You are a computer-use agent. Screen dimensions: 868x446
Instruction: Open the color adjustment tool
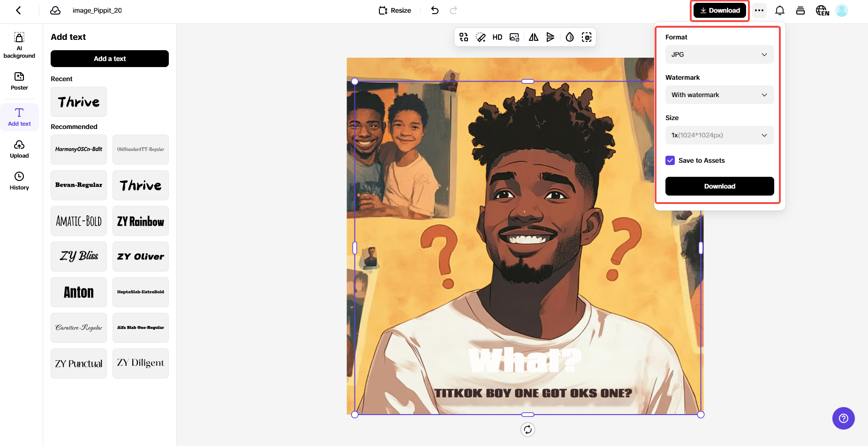point(569,37)
